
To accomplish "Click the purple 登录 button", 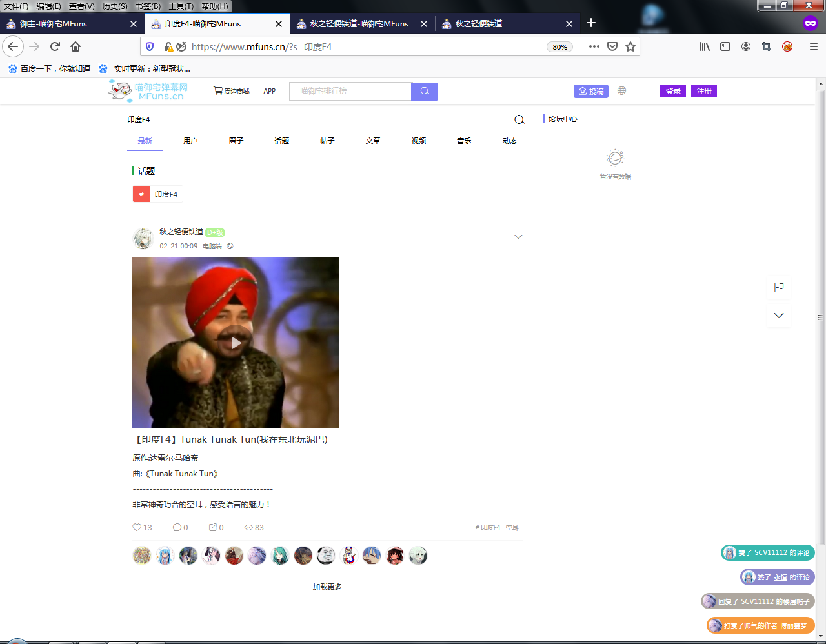I will coord(673,91).
